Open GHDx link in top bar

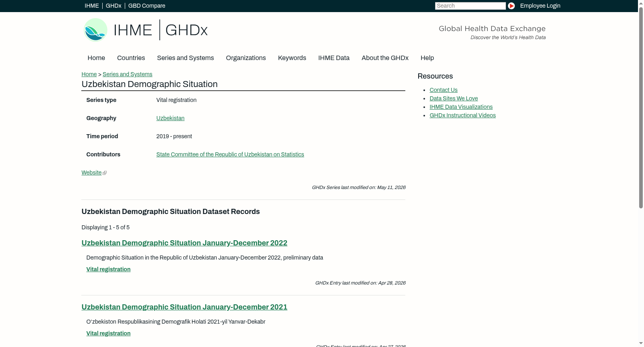point(114,6)
